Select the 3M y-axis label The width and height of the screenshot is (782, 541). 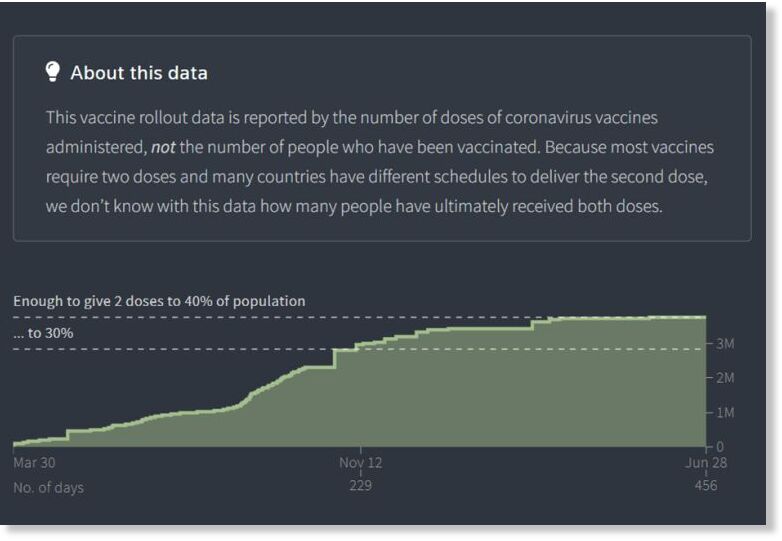725,344
